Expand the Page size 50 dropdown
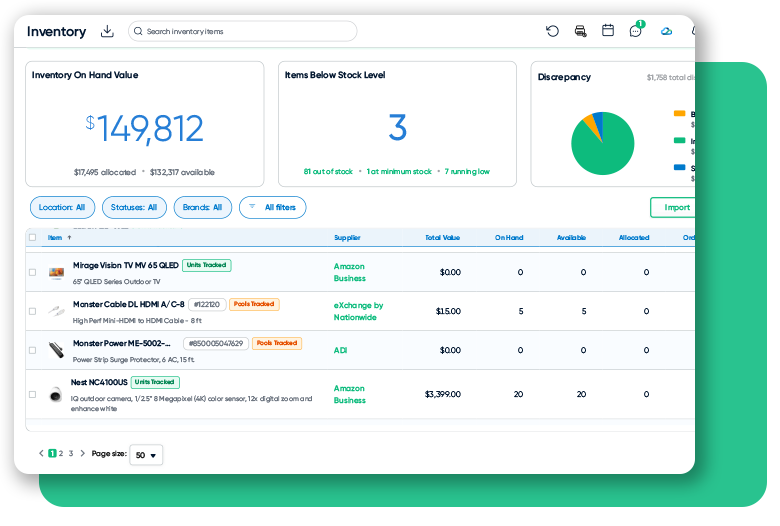The height and width of the screenshot is (526, 780). [x=146, y=455]
